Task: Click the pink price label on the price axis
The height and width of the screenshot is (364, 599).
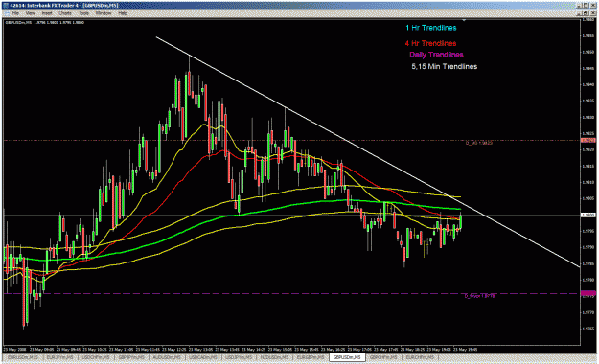Action: [x=588, y=293]
